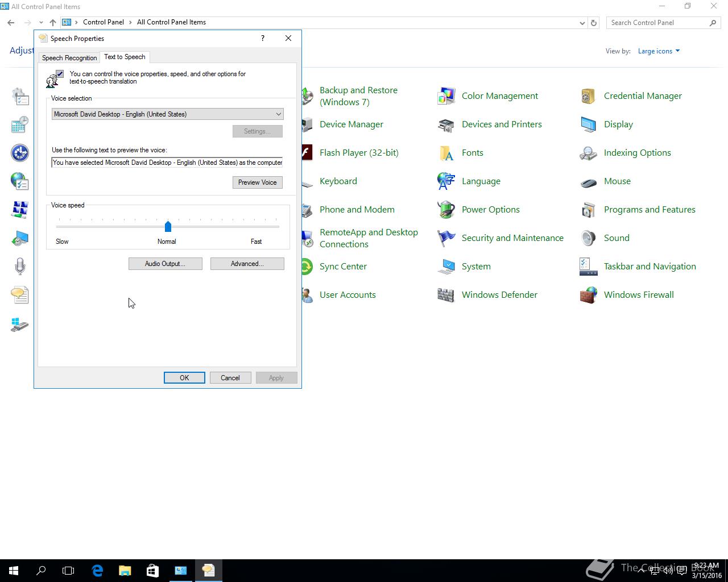Open Action Center notification icon

(x=681, y=570)
